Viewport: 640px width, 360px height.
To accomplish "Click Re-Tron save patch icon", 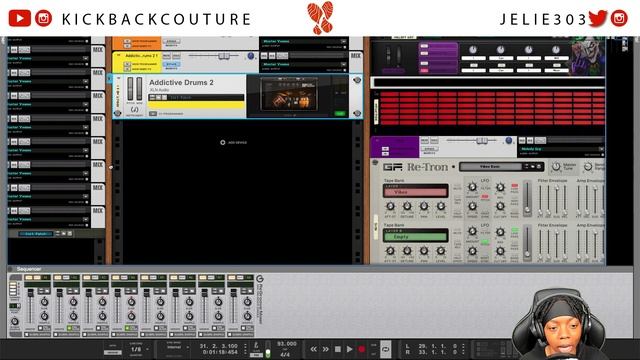I will [539, 167].
